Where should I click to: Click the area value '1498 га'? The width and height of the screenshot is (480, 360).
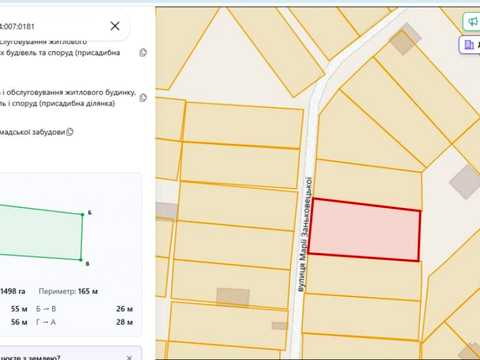(13, 291)
